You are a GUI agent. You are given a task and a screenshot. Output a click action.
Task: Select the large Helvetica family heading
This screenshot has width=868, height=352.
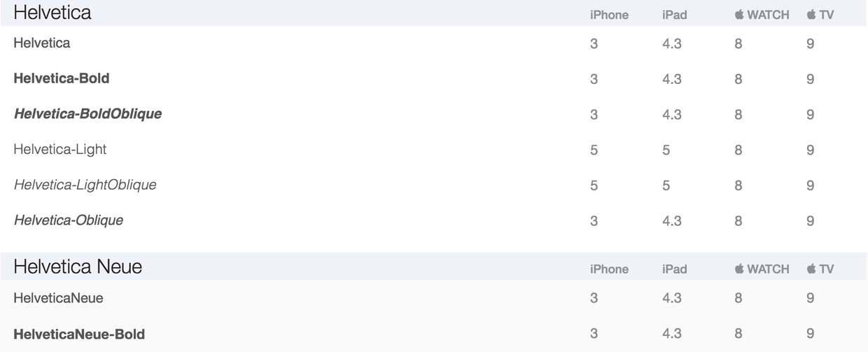[x=52, y=13]
